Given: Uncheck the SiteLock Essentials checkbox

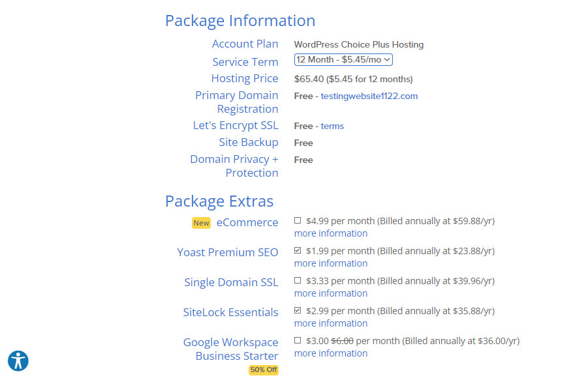Looking at the screenshot, I should coord(298,310).
